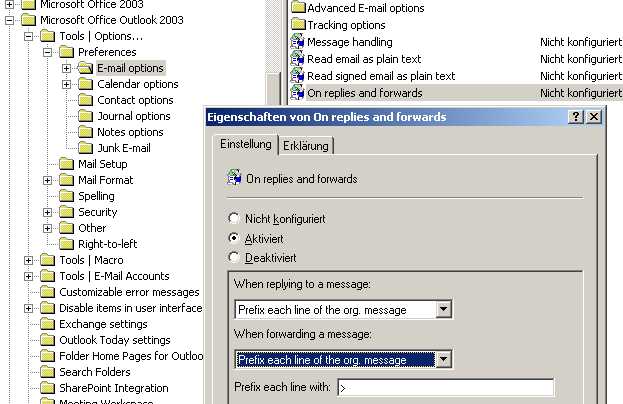Select Folder Home Pages for Outlook item
Viewport: 623px width, 404px height.
[x=131, y=356]
